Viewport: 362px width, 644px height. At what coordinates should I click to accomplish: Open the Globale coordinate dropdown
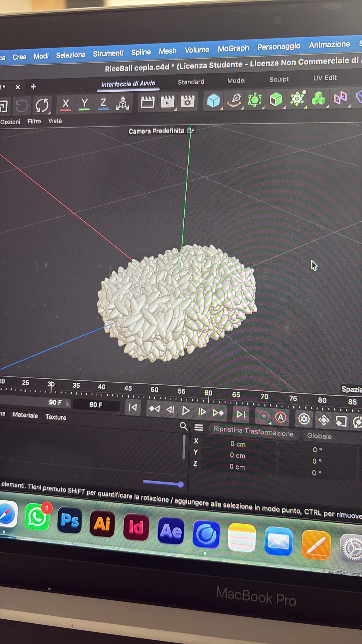point(319,436)
